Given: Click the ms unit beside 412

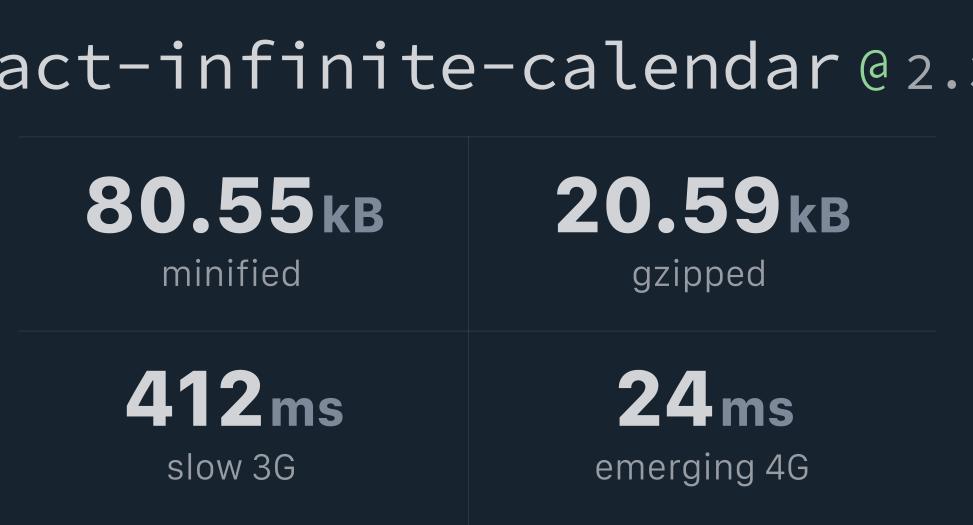Looking at the screenshot, I should tap(307, 408).
